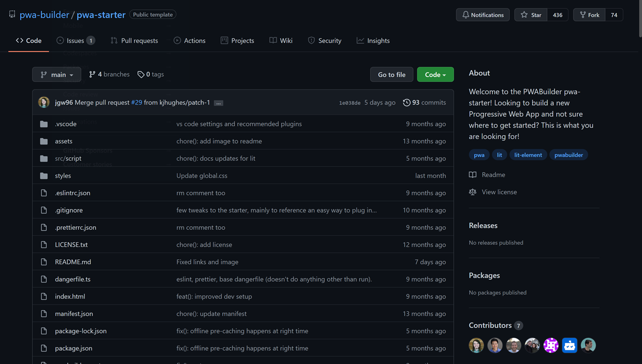642x364 pixels.
Task: Expand the commit message ellipsis
Action: (x=219, y=103)
